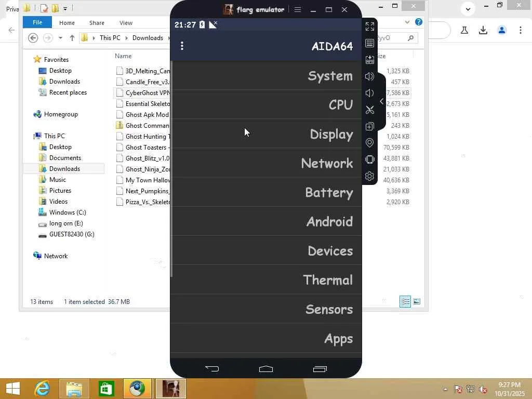Select Videos under This PC
This screenshot has width=532, height=399.
(58, 201)
